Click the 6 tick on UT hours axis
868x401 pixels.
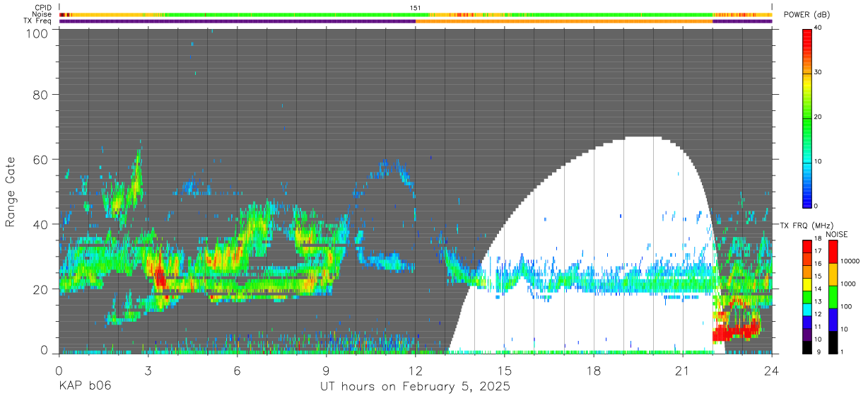coord(237,370)
